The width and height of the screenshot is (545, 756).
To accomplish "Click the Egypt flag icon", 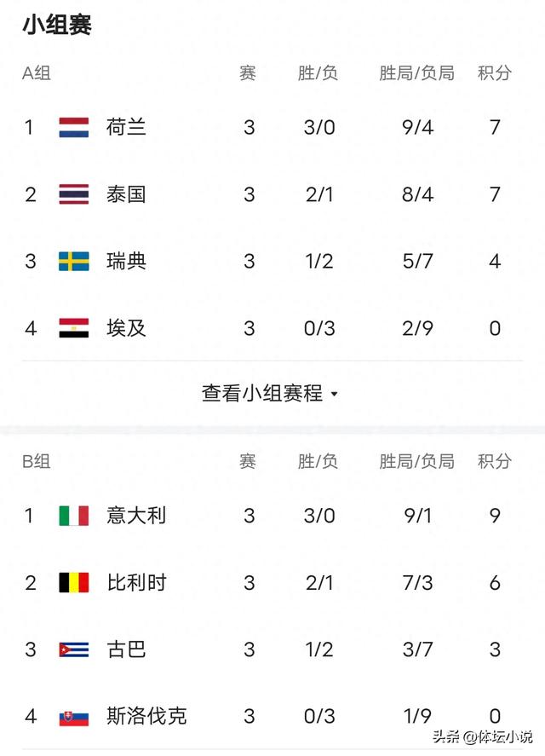I will click(74, 328).
